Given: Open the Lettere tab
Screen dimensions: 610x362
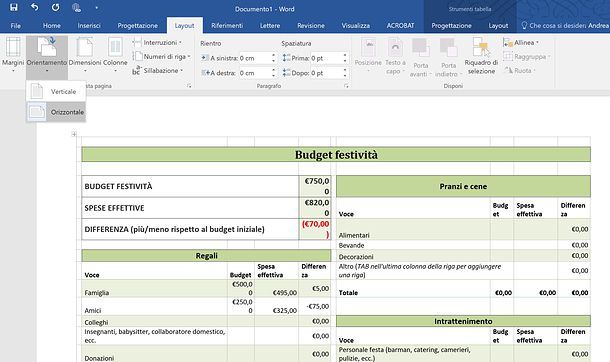Looking at the screenshot, I should pyautogui.click(x=270, y=26).
